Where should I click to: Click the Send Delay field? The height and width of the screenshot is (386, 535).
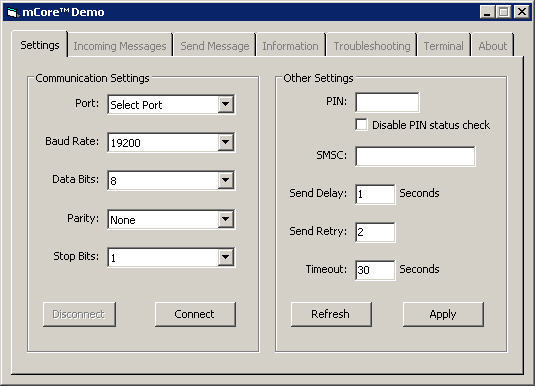click(375, 194)
